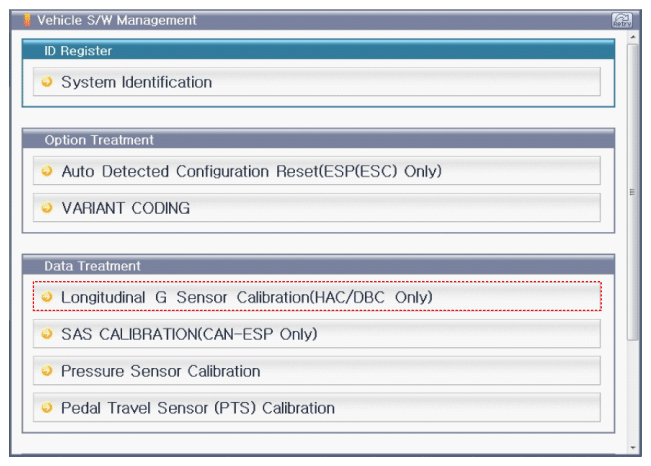Image resolution: width=651 pixels, height=466 pixels.
Task: Click the scrollbar up arrow
Action: click(633, 37)
